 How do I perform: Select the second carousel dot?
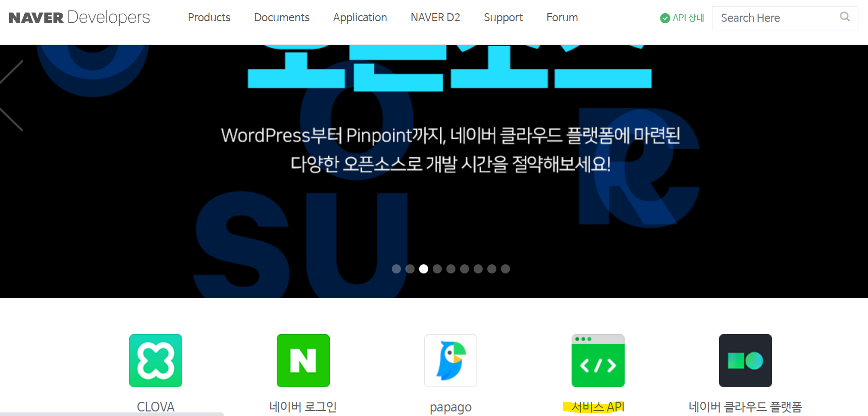[x=410, y=269]
